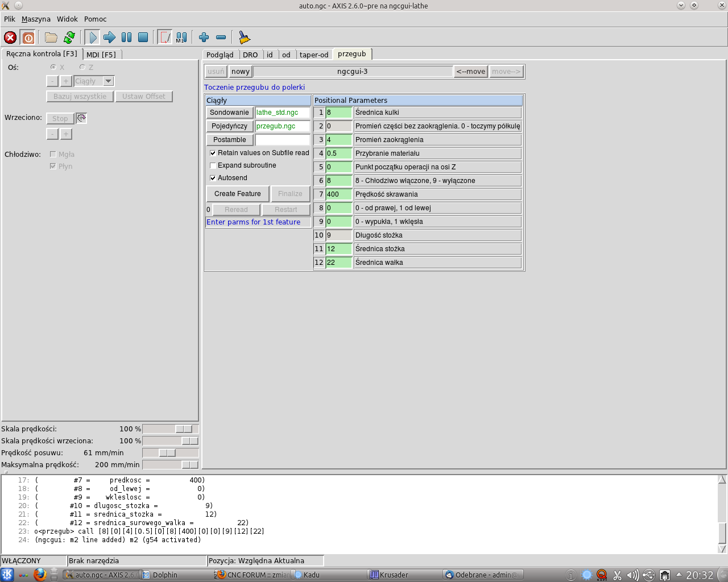Select G-code line 23 o<przegub> call
The width and height of the screenshot is (728, 582).
tap(150, 531)
